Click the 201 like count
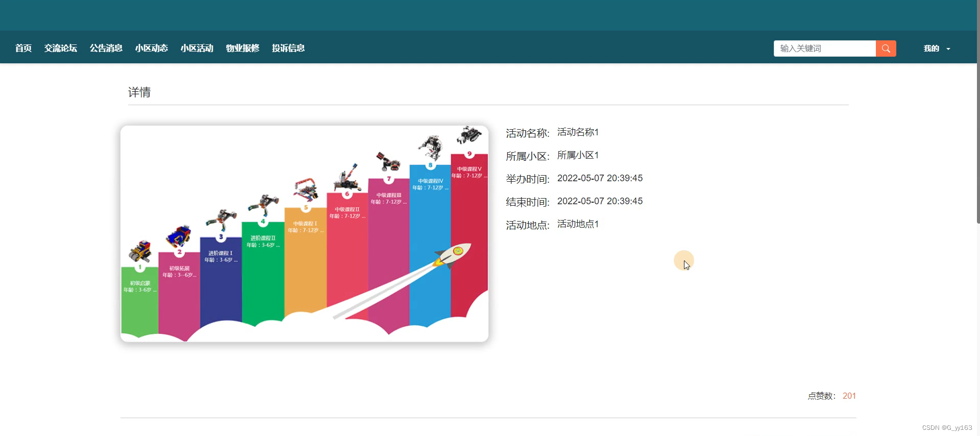 [x=849, y=396]
